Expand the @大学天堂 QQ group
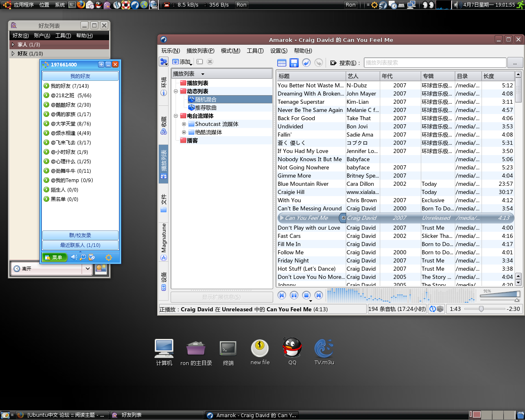525x420 pixels. pyautogui.click(x=46, y=123)
